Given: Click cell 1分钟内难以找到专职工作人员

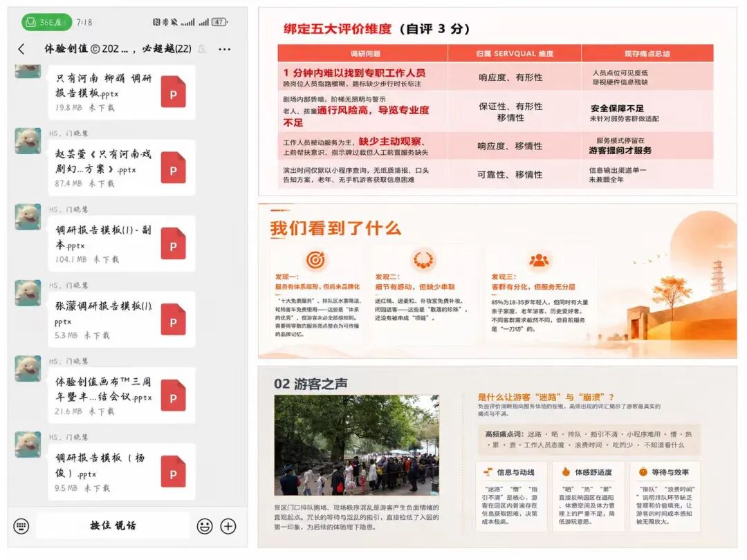Looking at the screenshot, I should coord(354,73).
